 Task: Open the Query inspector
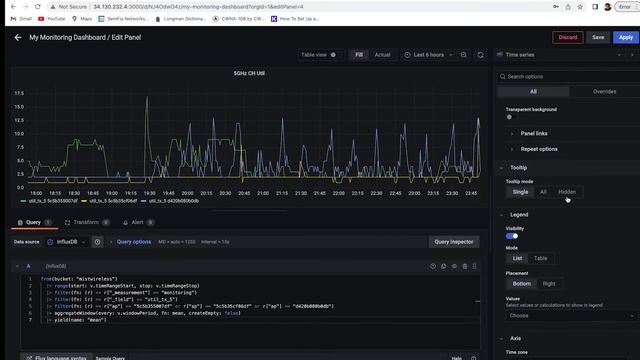click(453, 242)
